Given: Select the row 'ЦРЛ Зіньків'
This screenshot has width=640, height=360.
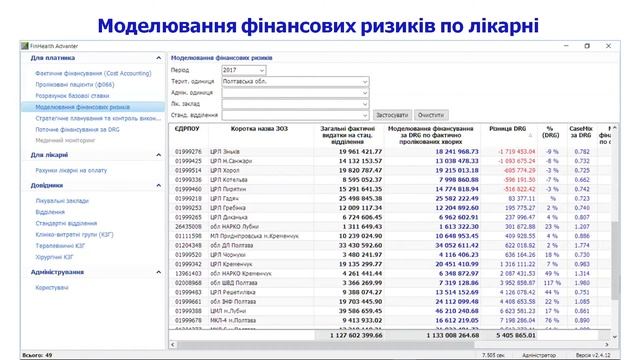Looking at the screenshot, I should [x=390, y=151].
